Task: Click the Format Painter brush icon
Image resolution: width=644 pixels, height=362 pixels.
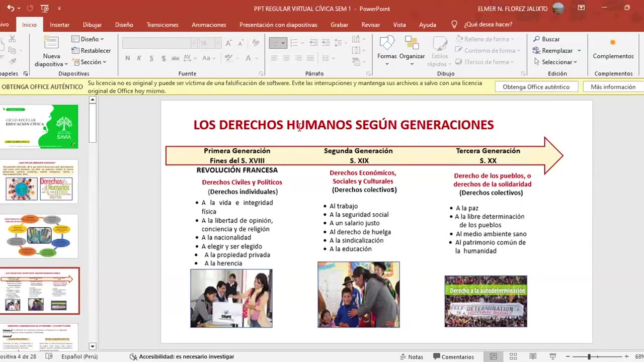Action: tap(13, 62)
